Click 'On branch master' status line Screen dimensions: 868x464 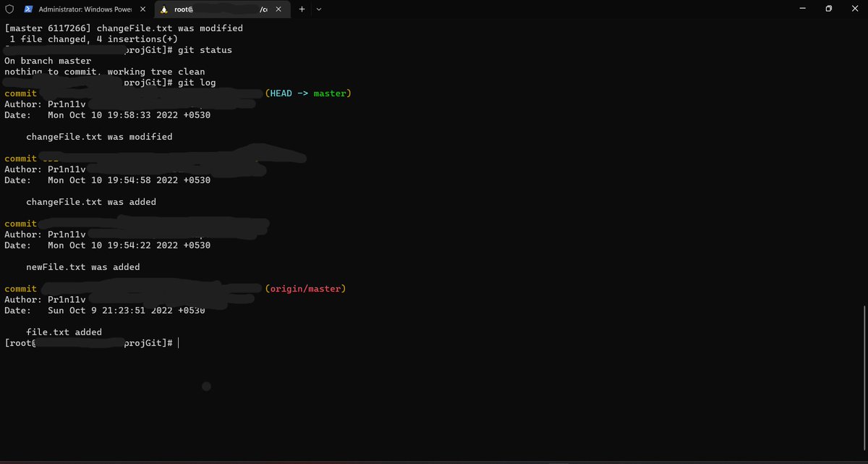pos(48,61)
